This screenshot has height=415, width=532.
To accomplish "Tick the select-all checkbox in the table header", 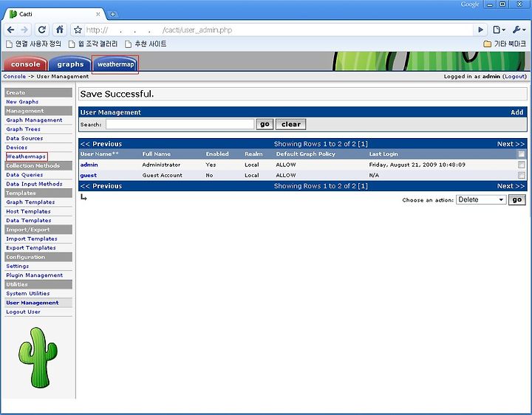I will pyautogui.click(x=521, y=154).
